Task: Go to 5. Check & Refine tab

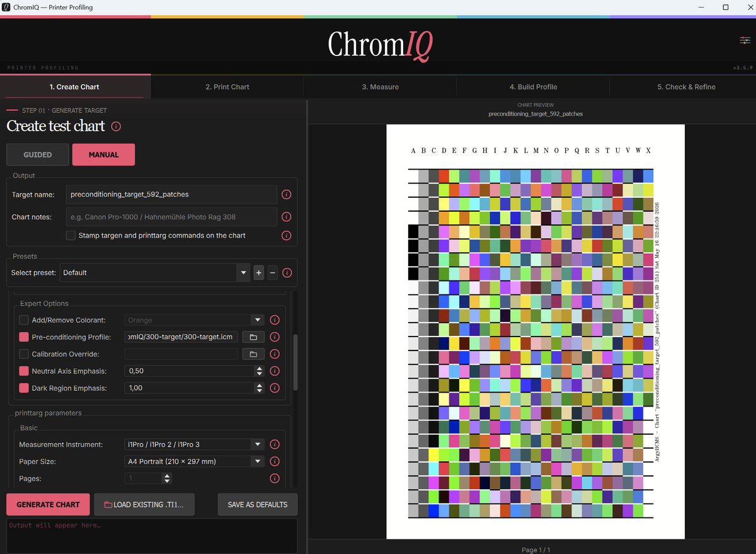Action: 686,87
